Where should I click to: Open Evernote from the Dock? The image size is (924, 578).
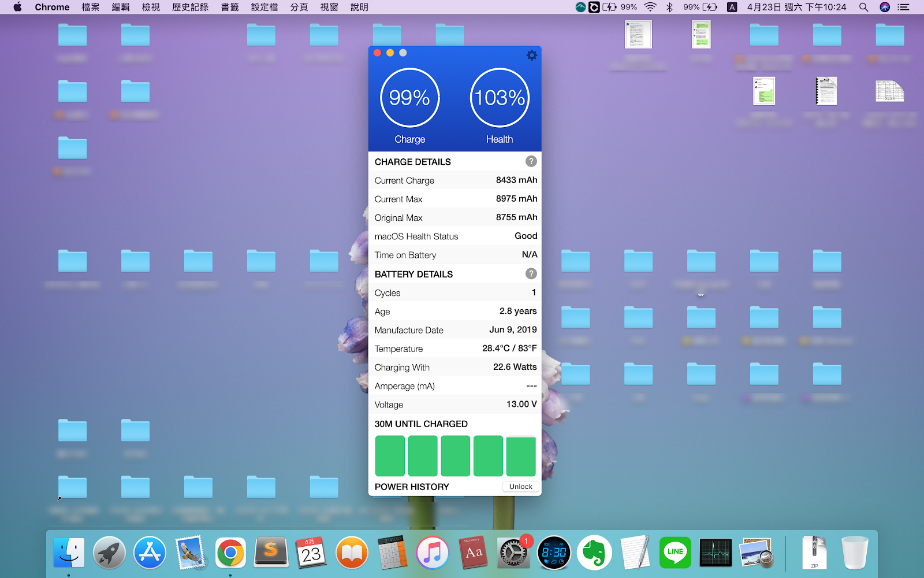click(x=594, y=553)
